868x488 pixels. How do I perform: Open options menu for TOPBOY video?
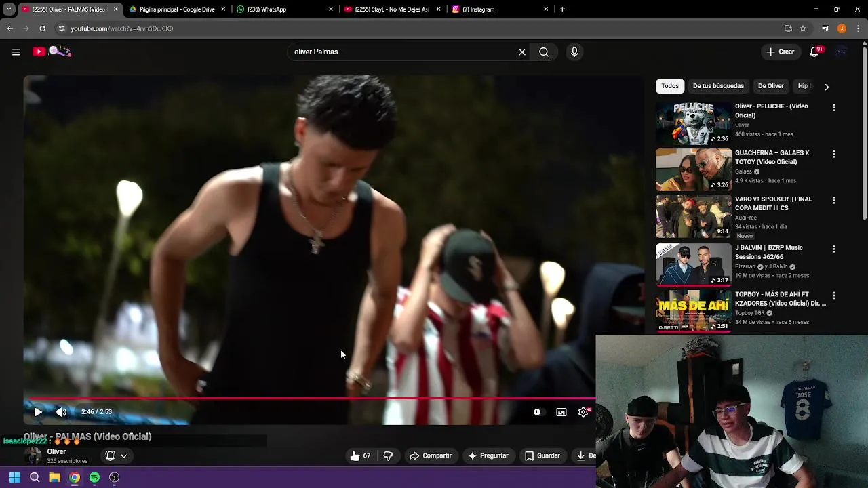click(833, 296)
